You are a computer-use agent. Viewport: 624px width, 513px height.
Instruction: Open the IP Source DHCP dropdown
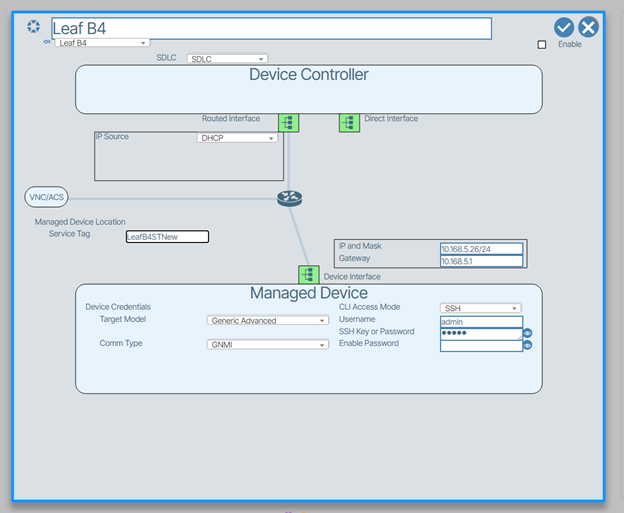coord(237,139)
